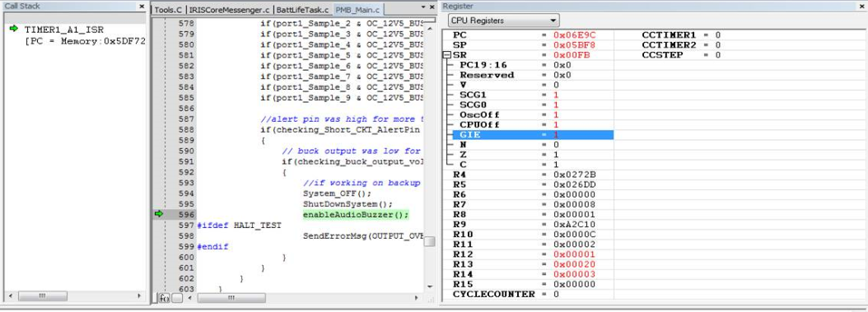Click register R14 value 0x00003
Screen dimensions: 868x312
tap(575, 274)
